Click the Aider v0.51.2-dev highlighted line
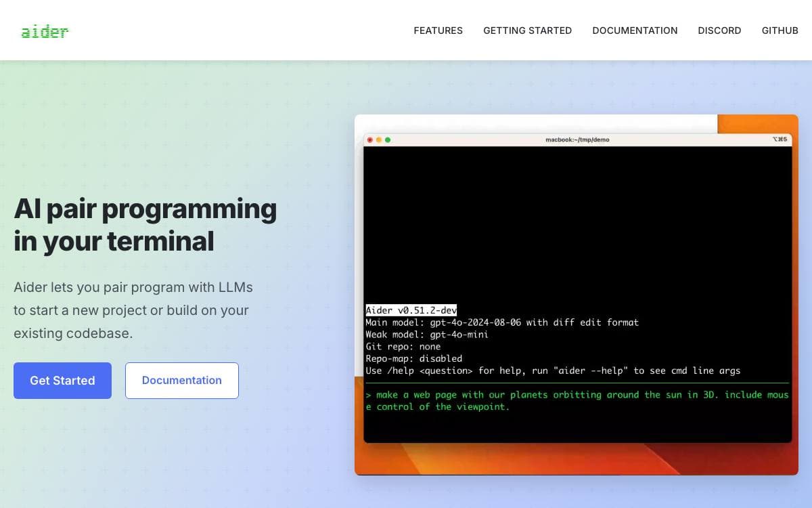Screen dimensions: 812x508 click(411, 310)
